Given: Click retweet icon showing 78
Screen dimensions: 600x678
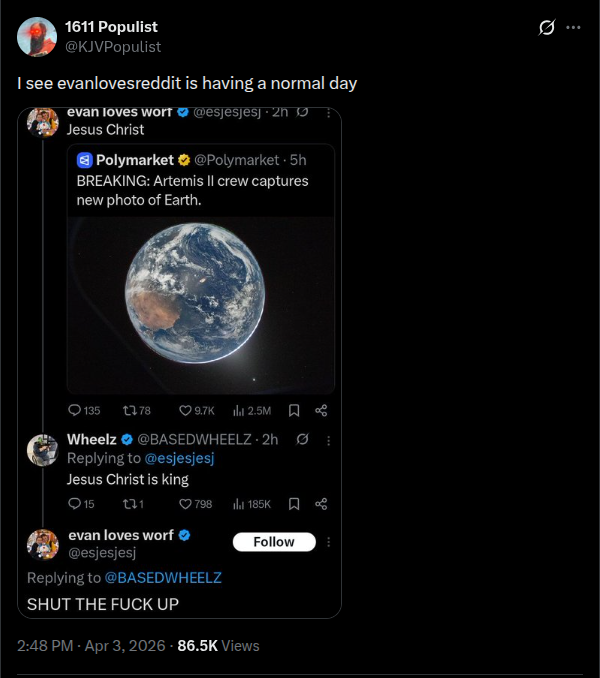Looking at the screenshot, I should pyautogui.click(x=128, y=410).
